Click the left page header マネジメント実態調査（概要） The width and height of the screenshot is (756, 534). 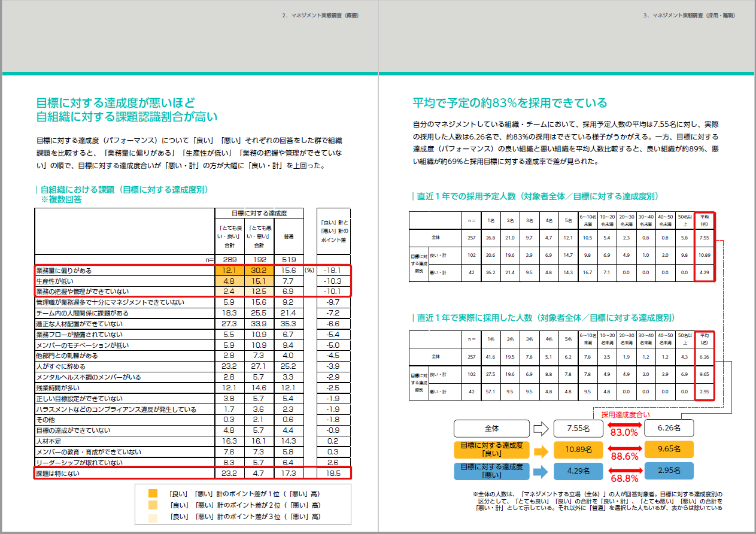click(321, 16)
